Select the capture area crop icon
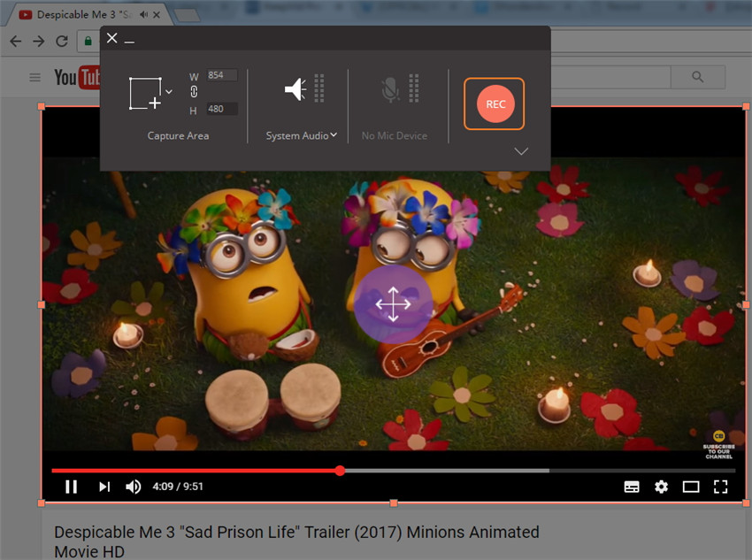The height and width of the screenshot is (560, 752). (x=145, y=94)
